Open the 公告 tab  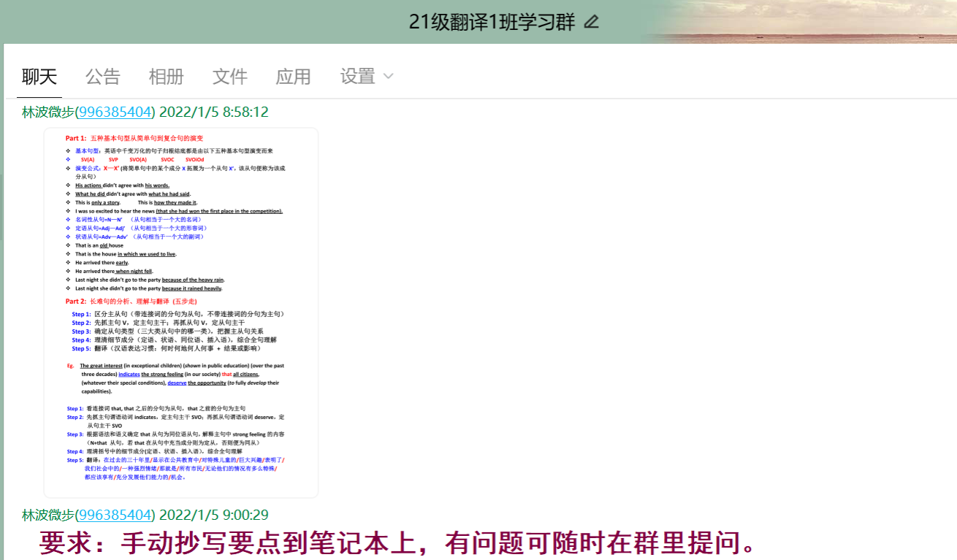coord(103,77)
